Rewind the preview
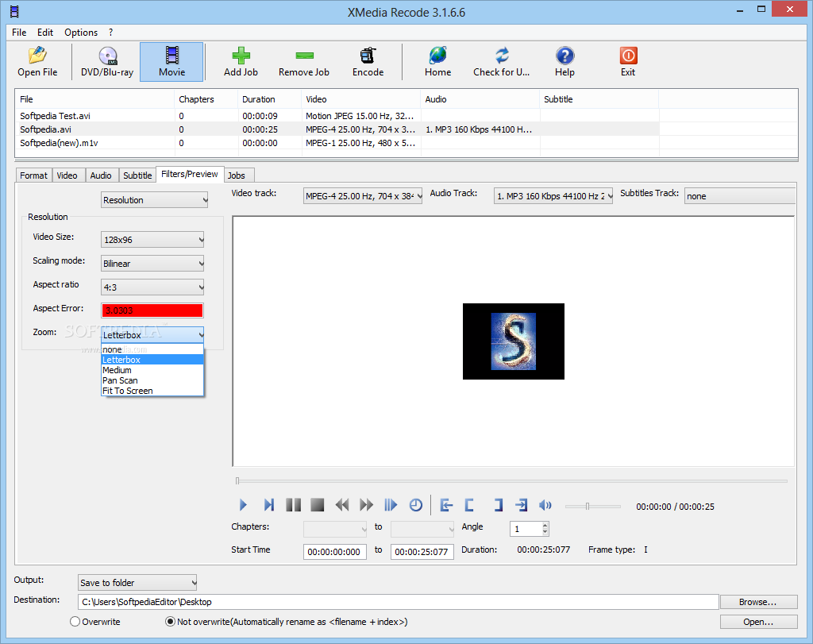 pyautogui.click(x=342, y=505)
